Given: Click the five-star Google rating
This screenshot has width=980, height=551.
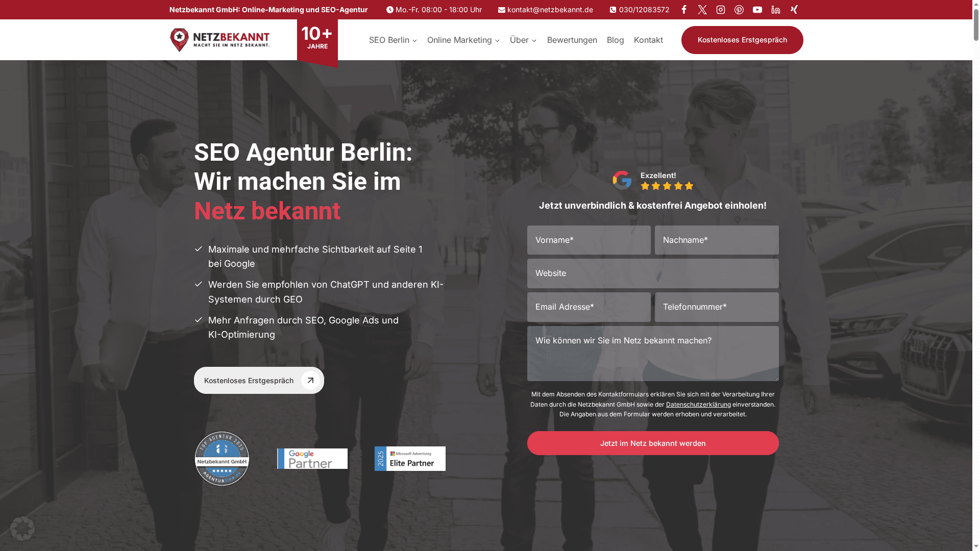Looking at the screenshot, I should click(667, 186).
